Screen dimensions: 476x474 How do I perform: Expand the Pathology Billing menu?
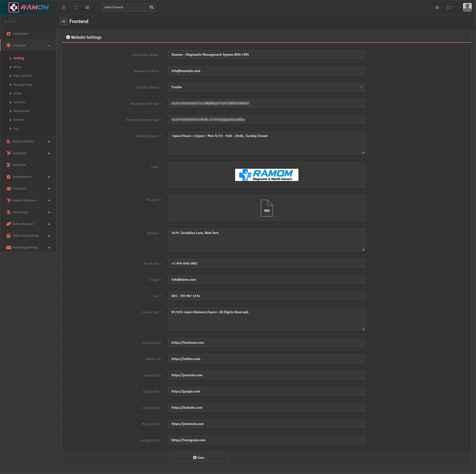click(x=49, y=248)
